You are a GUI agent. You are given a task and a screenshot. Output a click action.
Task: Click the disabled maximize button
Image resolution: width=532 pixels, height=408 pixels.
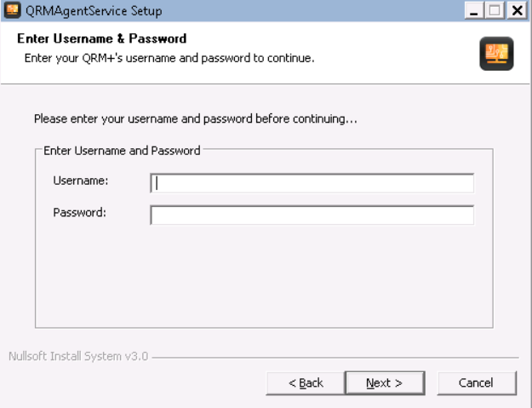[495, 11]
